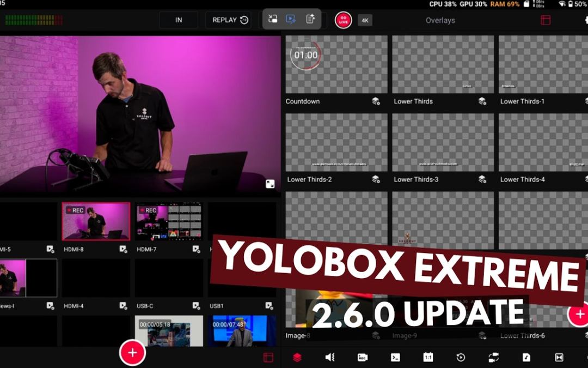Tap the Lower Thirds-6 overlay label
This screenshot has width=588, height=368.
(x=522, y=336)
